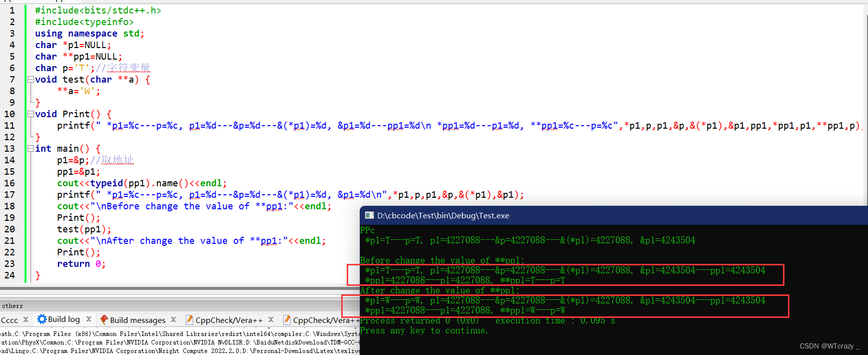Click line number 24 in the editor margin
The image size is (868, 355).
coord(10,275)
